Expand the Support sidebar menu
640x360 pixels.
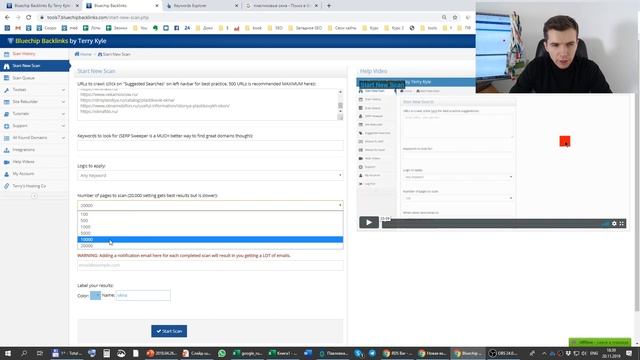pyautogui.click(x=34, y=126)
